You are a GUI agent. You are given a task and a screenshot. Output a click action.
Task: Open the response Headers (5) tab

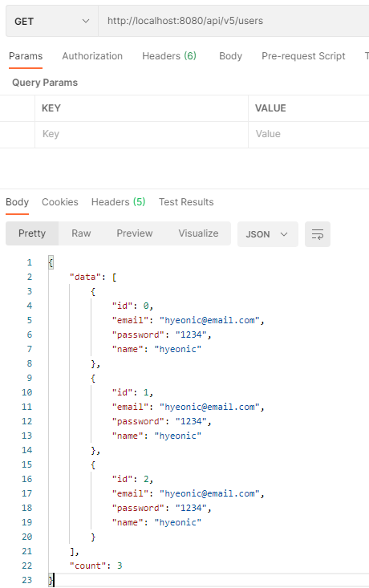(118, 202)
